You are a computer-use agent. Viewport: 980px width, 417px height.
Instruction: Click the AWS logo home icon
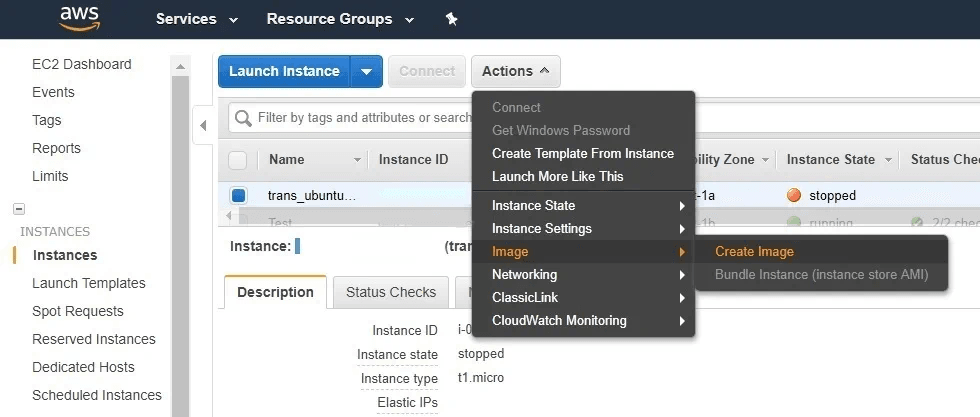pos(78,19)
